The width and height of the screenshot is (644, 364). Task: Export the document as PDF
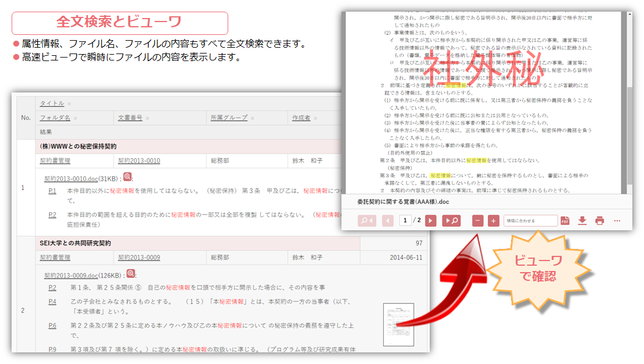click(564, 221)
